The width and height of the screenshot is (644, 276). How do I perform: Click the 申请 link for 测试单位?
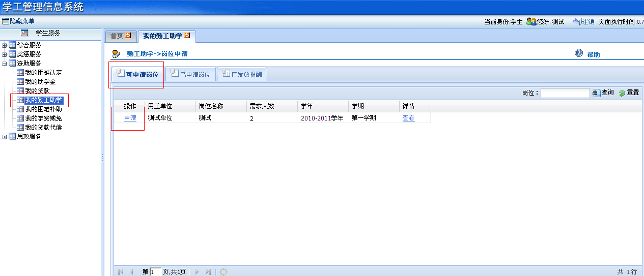pos(130,118)
